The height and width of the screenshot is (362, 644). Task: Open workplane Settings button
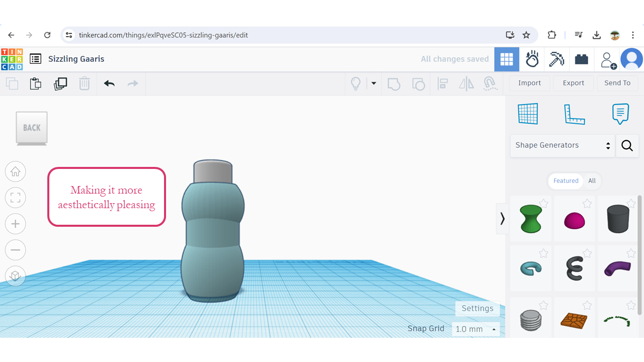pos(477,308)
